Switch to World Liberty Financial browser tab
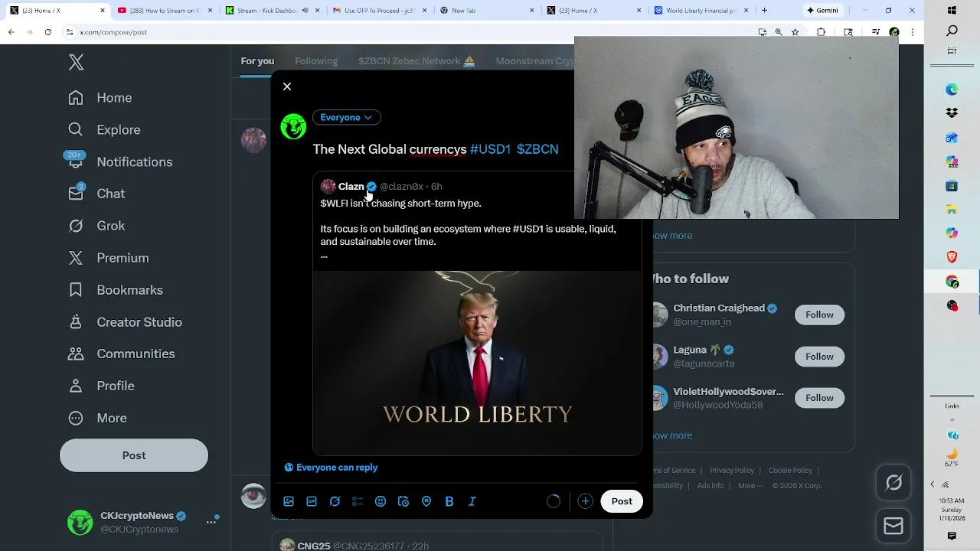980x551 pixels. coord(700,11)
